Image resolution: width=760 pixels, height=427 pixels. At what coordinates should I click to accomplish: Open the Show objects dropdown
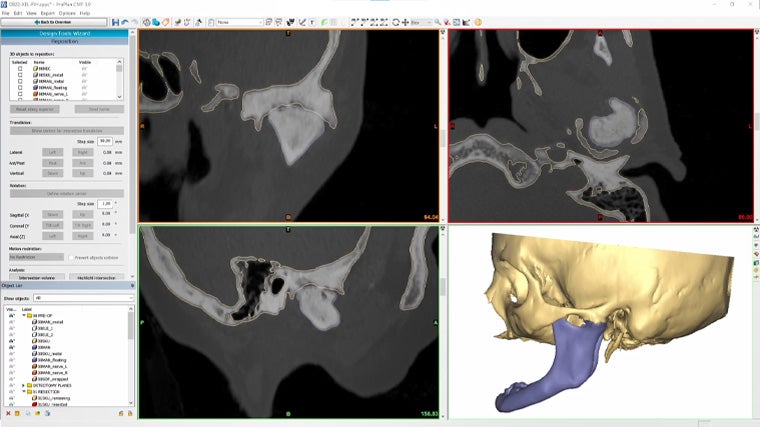[x=82, y=298]
